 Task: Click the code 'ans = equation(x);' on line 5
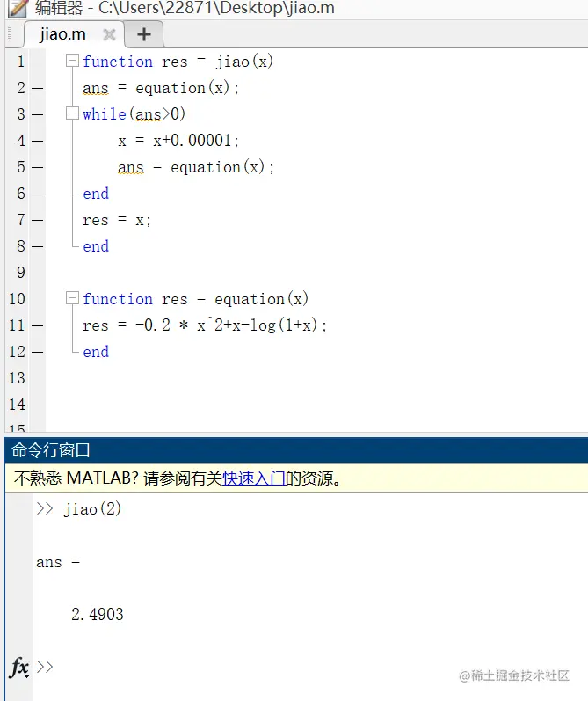point(196,167)
